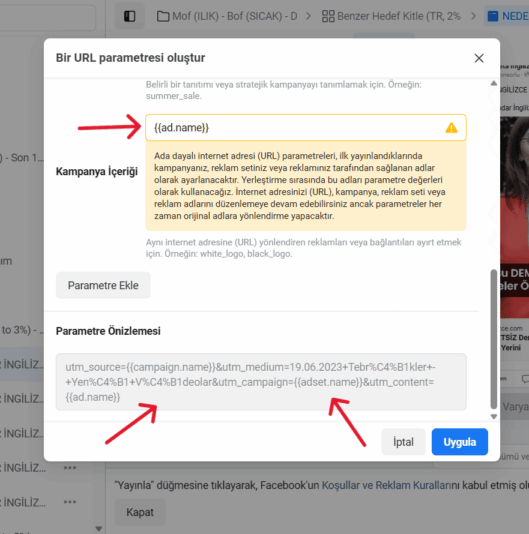Click the dialog vertical scrollbar thumb
Image resolution: width=529 pixels, height=534 pixels.
click(x=494, y=339)
